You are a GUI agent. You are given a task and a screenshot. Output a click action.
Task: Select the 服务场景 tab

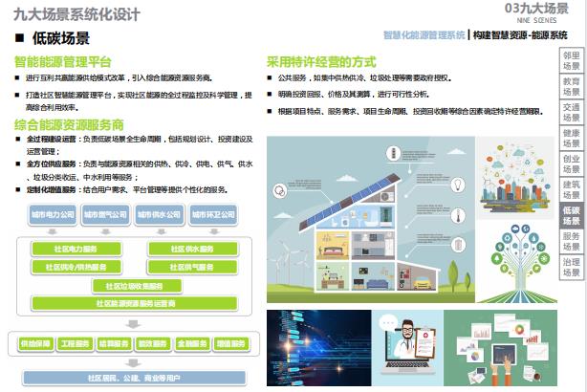[x=572, y=242]
